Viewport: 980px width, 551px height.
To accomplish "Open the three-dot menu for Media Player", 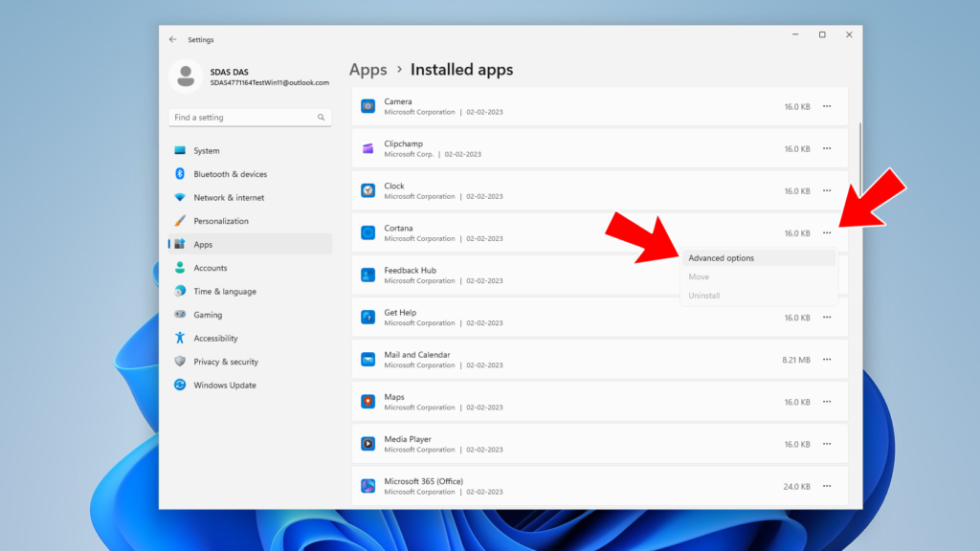I will [827, 444].
